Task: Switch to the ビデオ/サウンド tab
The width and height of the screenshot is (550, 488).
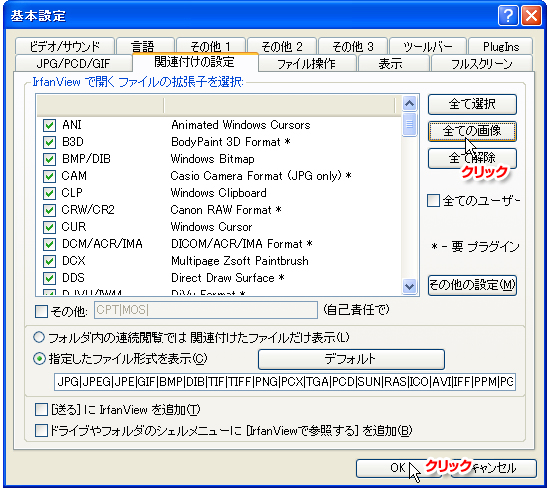Action: 65,46
